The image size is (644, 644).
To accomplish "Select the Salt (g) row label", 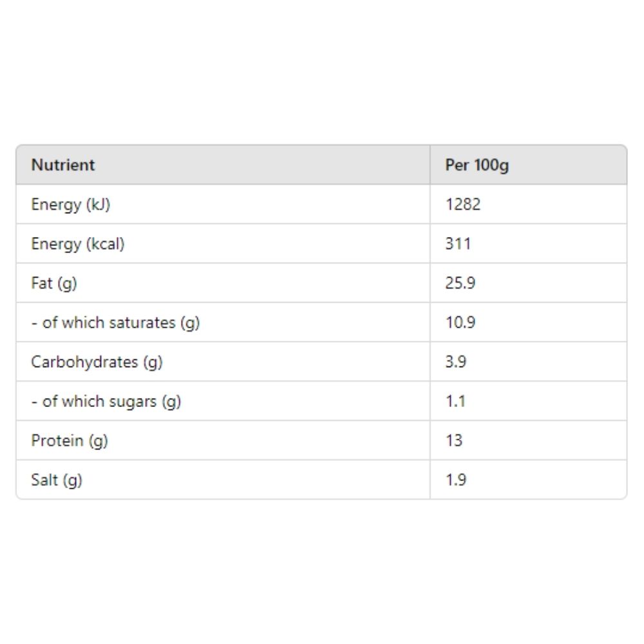I will [57, 480].
